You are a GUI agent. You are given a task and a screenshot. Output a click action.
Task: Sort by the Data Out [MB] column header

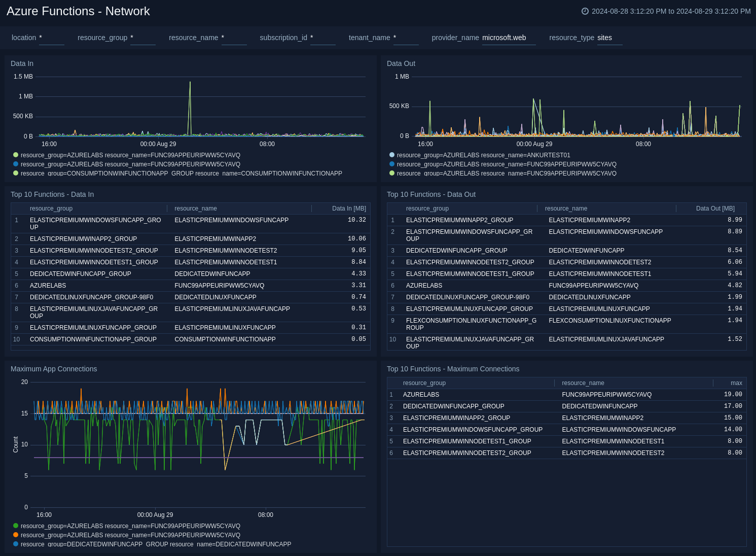(x=715, y=208)
